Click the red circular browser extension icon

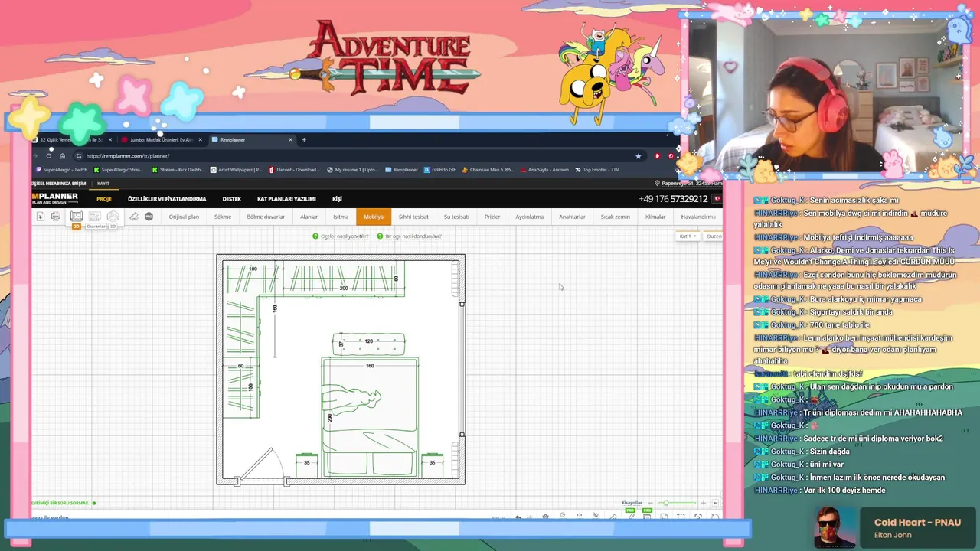(x=671, y=156)
